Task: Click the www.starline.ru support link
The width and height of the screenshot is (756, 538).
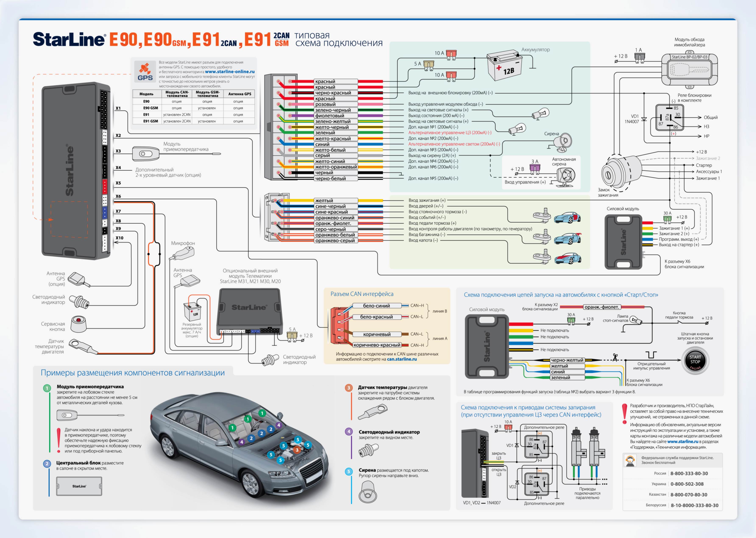Action: point(682,442)
